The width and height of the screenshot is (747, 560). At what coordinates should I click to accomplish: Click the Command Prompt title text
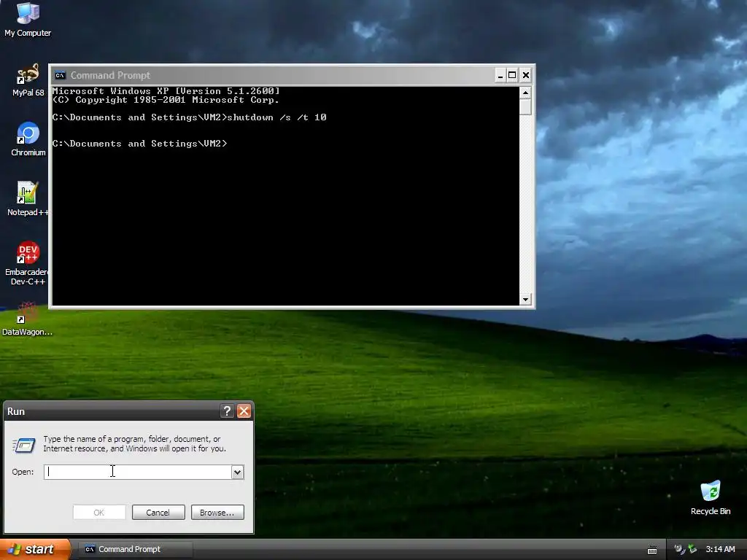110,75
